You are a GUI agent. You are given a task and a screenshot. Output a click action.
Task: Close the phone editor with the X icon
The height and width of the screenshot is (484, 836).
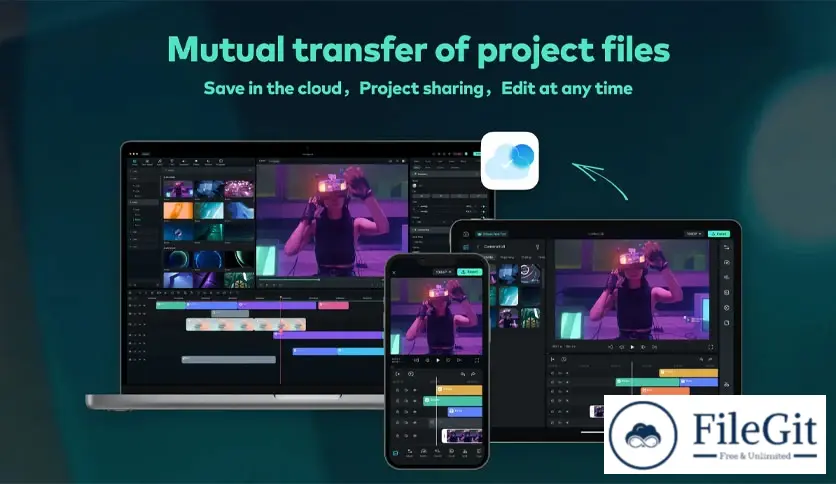click(393, 273)
